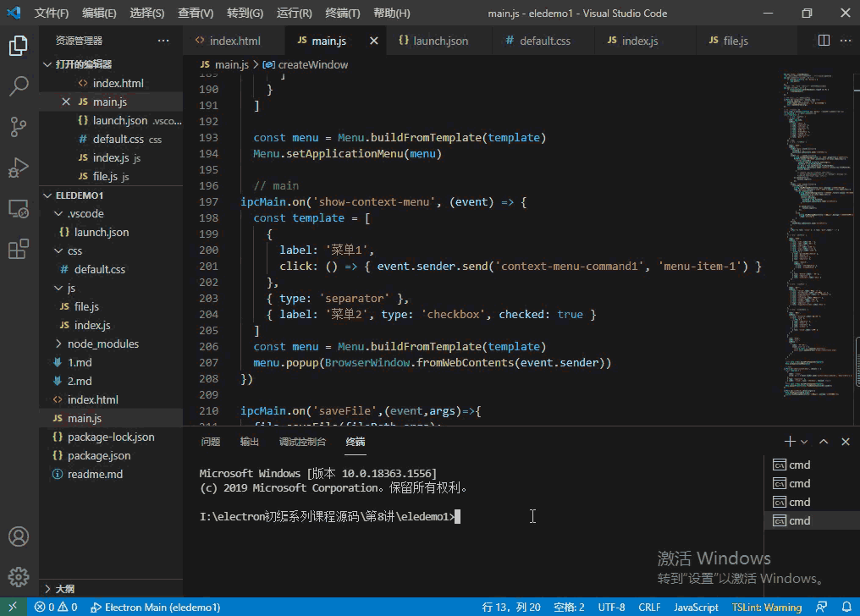Collapse the open editors section
This screenshot has width=860, height=616.
pos(47,64)
